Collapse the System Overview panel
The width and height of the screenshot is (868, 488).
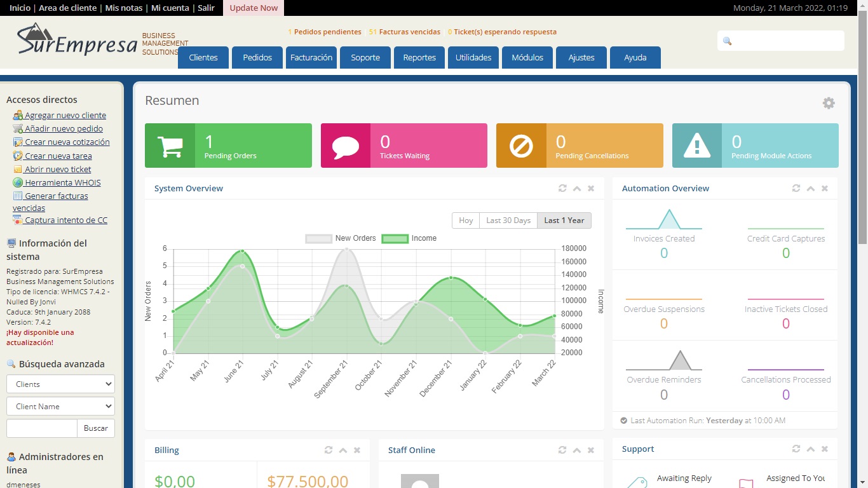point(577,188)
